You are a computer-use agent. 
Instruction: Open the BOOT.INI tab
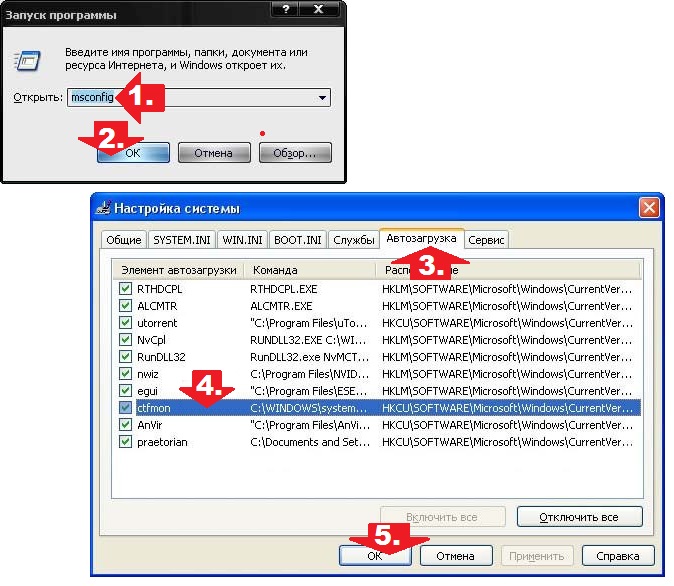tap(299, 240)
